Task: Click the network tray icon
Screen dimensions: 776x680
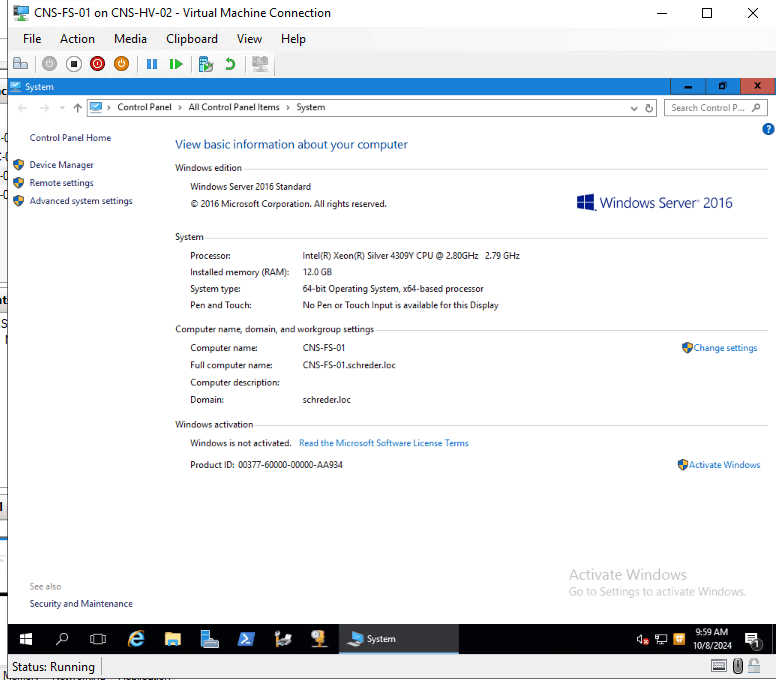Action: [x=661, y=639]
